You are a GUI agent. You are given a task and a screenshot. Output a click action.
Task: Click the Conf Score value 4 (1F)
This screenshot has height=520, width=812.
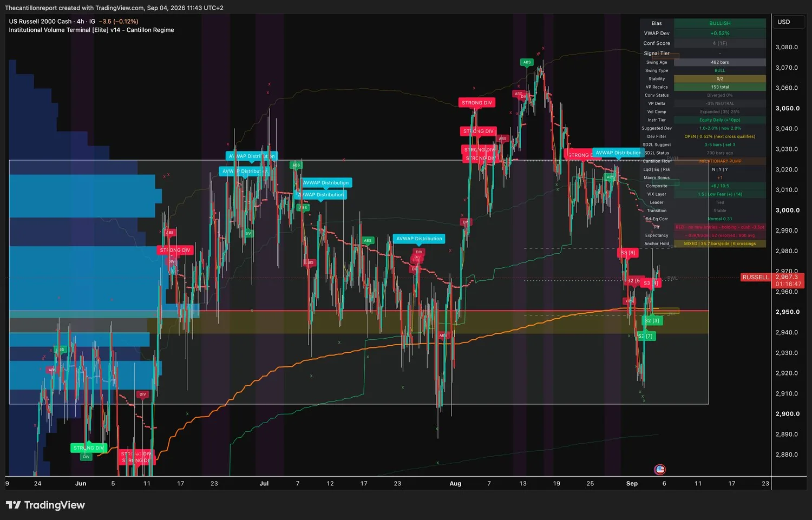point(720,43)
